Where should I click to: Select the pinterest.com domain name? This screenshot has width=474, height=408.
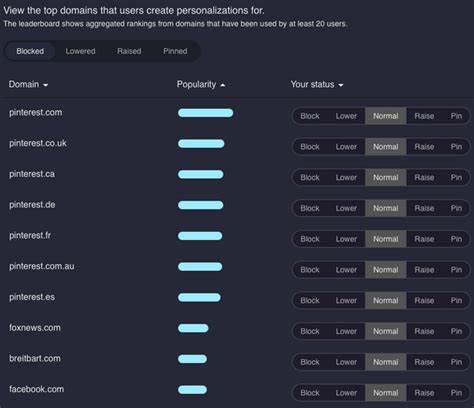coord(35,113)
